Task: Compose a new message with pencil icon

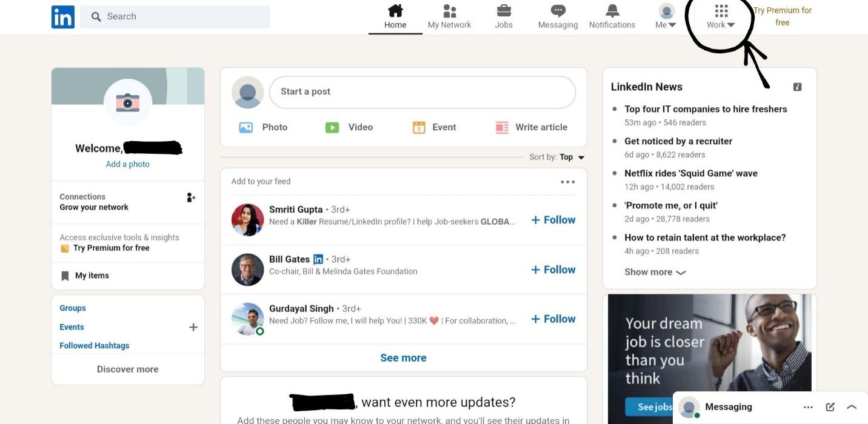Action: 830,407
